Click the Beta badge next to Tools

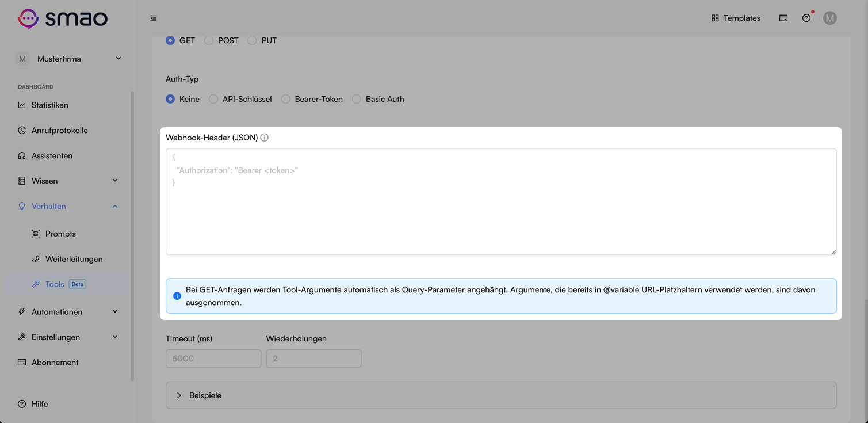(x=77, y=284)
